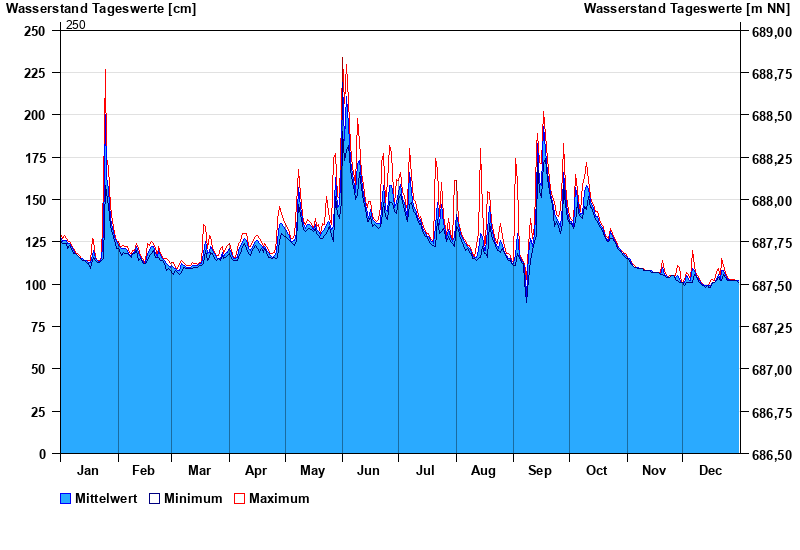Click the 'Wasserstand Tageswerte [m NN]' axis title
The height and width of the screenshot is (550, 800).
pyautogui.click(x=687, y=9)
